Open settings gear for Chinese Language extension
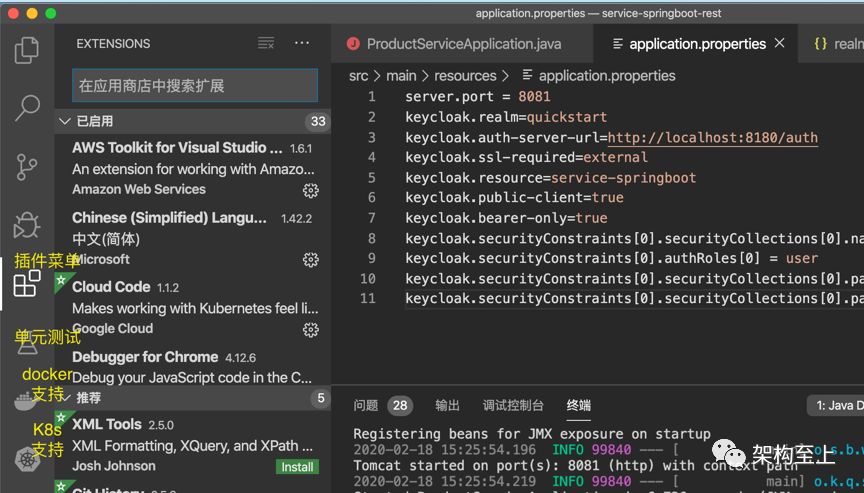The width and height of the screenshot is (864, 493). (x=311, y=260)
